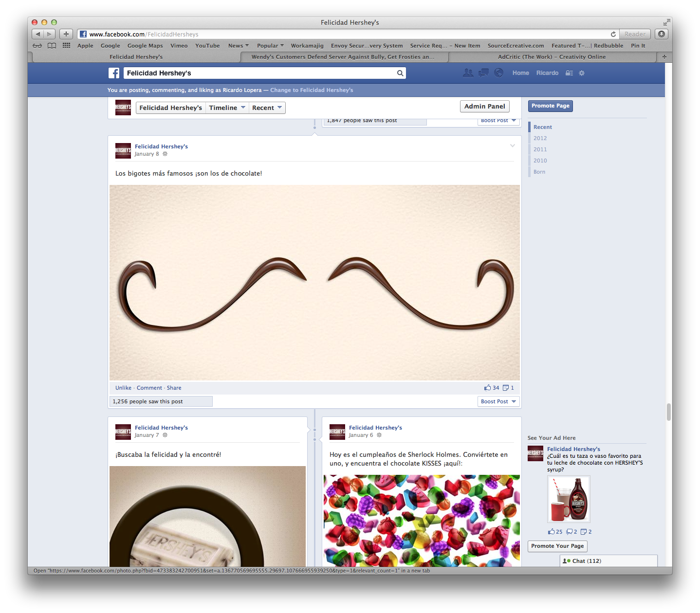Open the Hershey's bar magnifier photo
This screenshot has height=613, width=700.
click(x=207, y=516)
